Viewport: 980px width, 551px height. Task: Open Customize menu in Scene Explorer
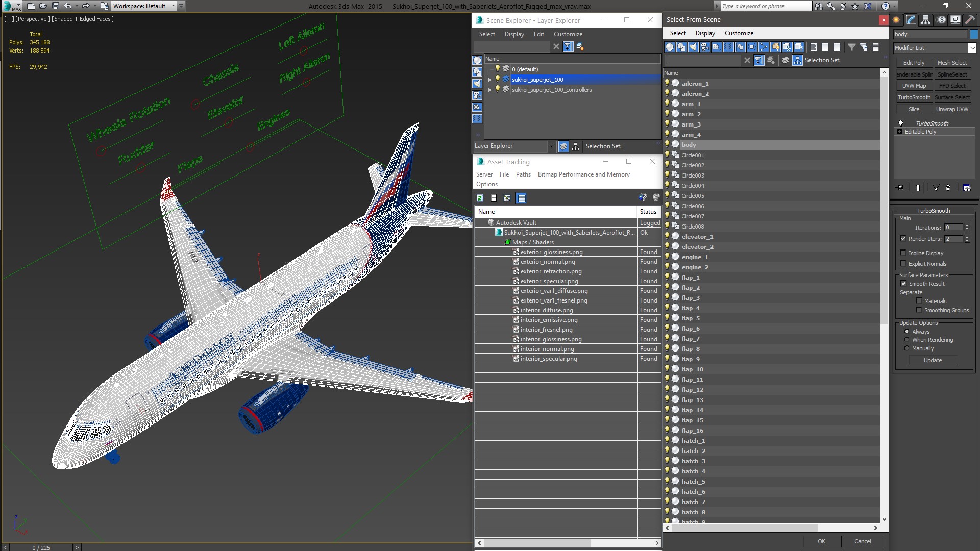coord(568,34)
